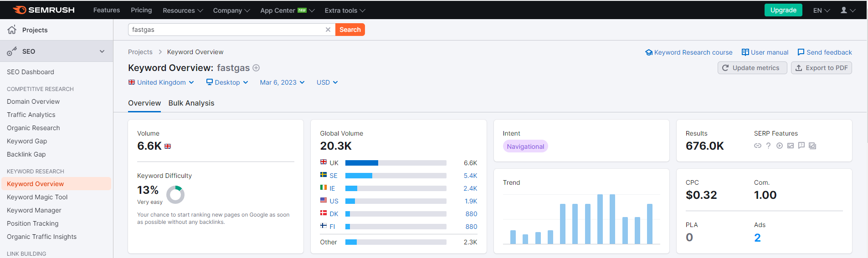Open the Mar 6, 2023 date dropdown
This screenshot has height=258, width=868.
[282, 82]
